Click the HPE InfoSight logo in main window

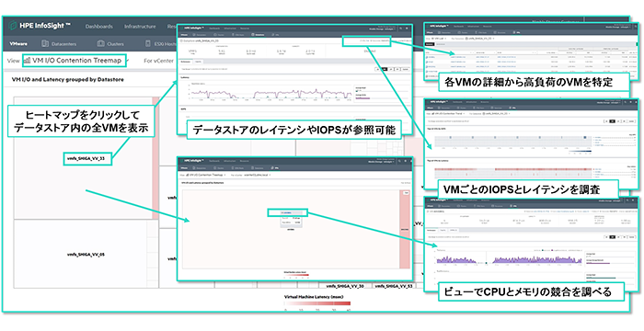pyautogui.click(x=40, y=26)
